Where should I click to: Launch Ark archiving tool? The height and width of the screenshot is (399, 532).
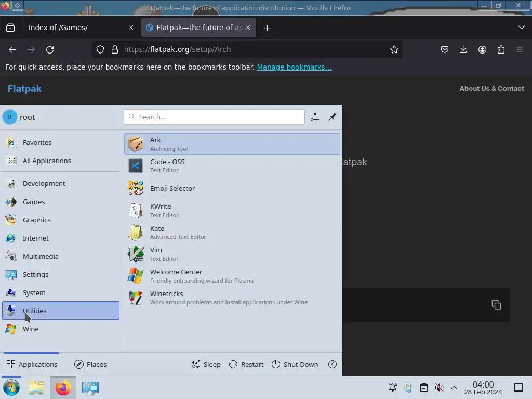pyautogui.click(x=232, y=144)
